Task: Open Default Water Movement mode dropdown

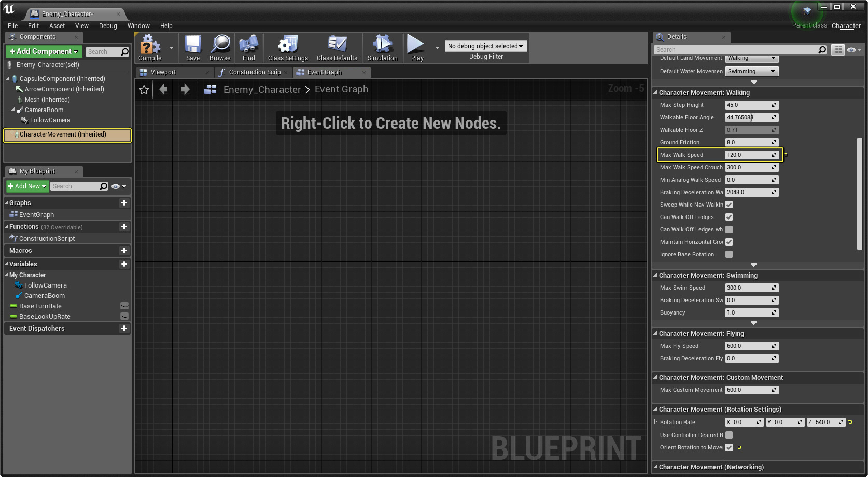Action: click(x=751, y=72)
